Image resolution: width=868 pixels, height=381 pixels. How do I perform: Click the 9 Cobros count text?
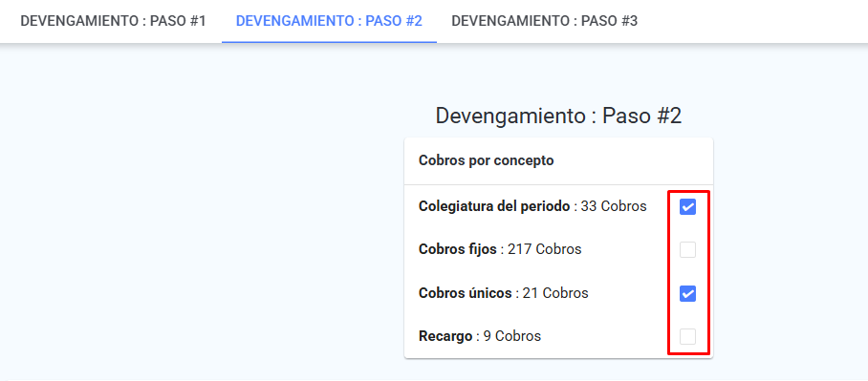pyautogui.click(x=512, y=336)
